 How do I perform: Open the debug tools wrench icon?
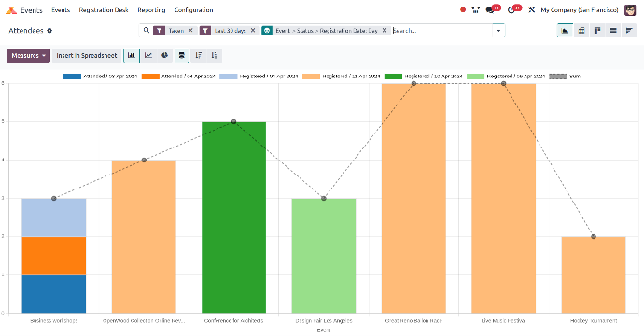pos(531,10)
